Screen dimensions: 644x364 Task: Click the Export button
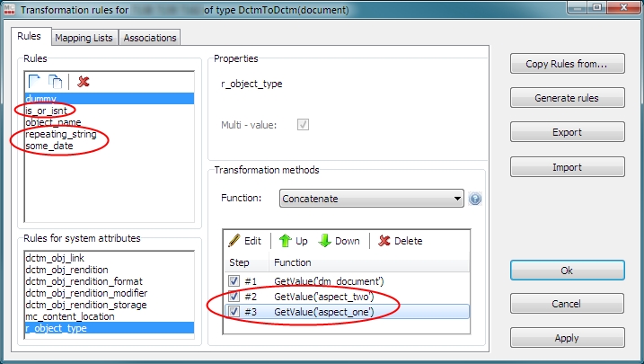tap(567, 132)
